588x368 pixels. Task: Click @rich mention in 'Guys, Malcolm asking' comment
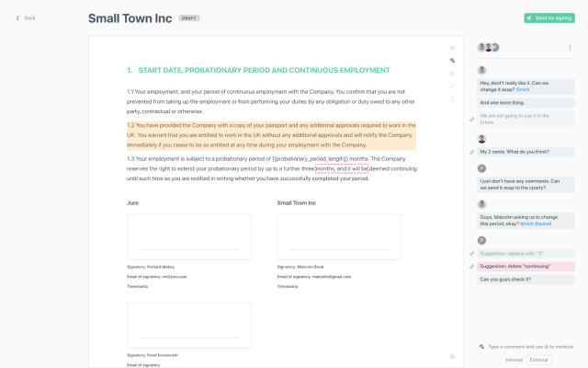(x=526, y=224)
